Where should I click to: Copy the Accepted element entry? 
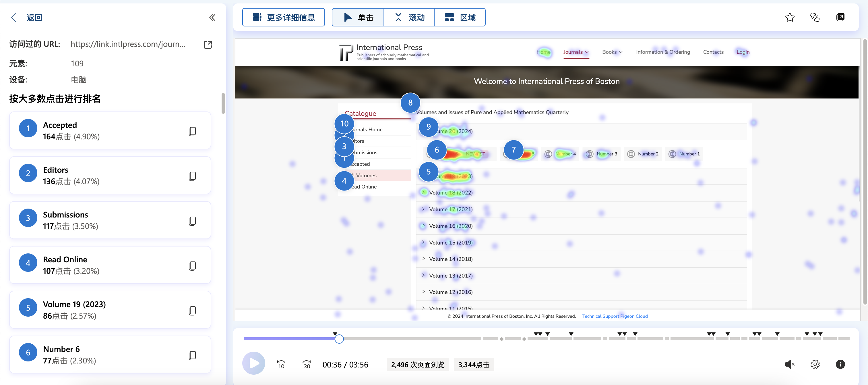pyautogui.click(x=192, y=131)
